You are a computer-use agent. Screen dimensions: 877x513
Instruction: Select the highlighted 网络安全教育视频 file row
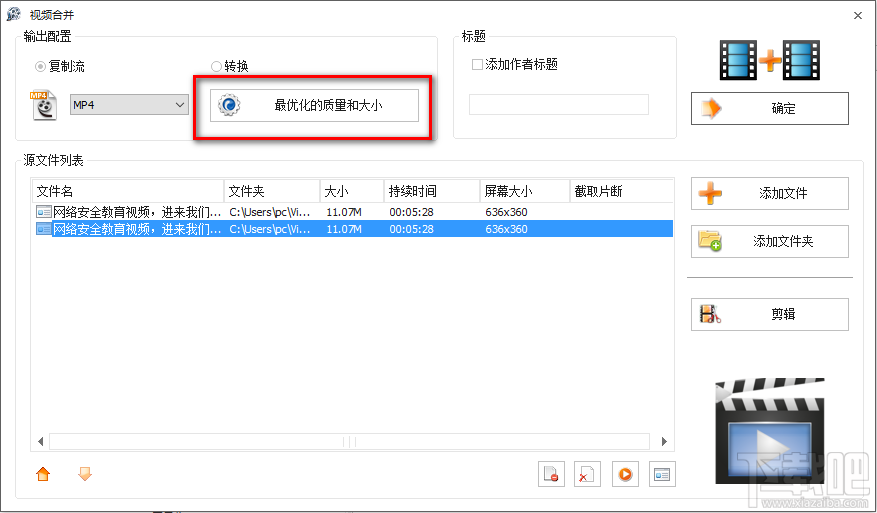coord(353,229)
